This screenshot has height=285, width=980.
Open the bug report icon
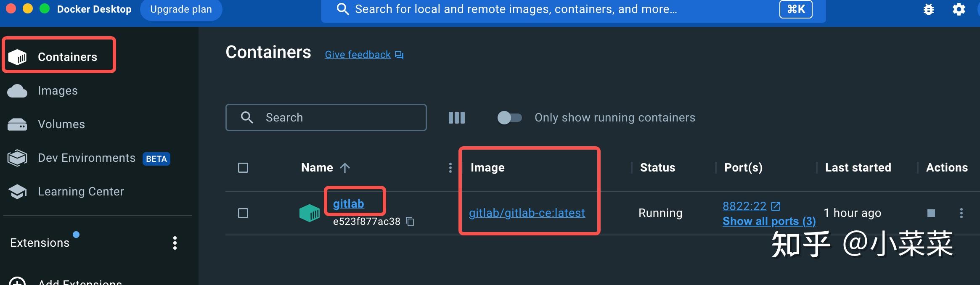(929, 9)
